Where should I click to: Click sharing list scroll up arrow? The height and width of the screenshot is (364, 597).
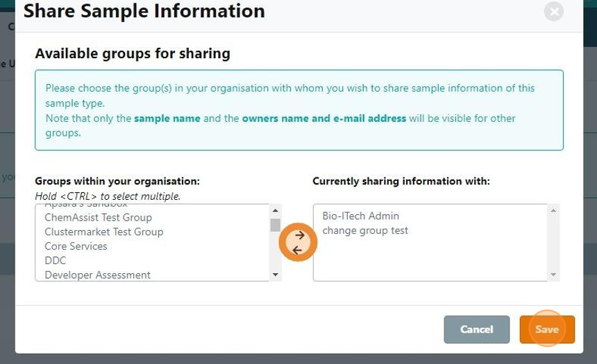pos(553,210)
